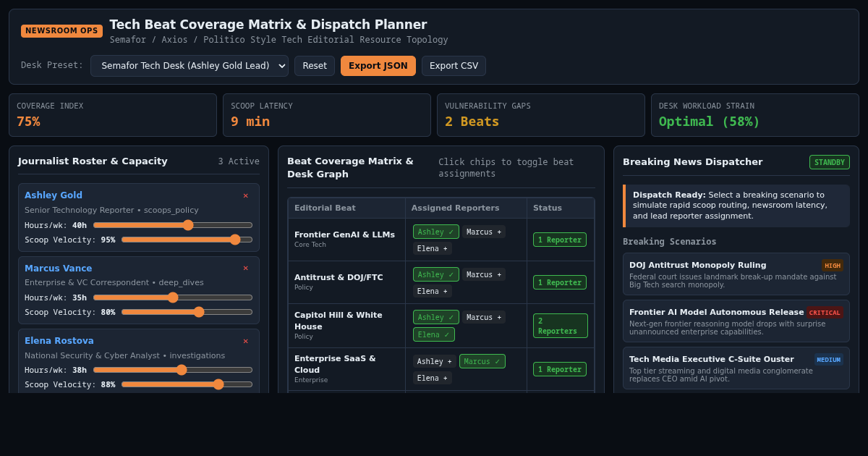The width and height of the screenshot is (868, 456).
Task: Toggle Elena chip on Antitrust & DOJ/FTC beat
Action: tap(433, 291)
